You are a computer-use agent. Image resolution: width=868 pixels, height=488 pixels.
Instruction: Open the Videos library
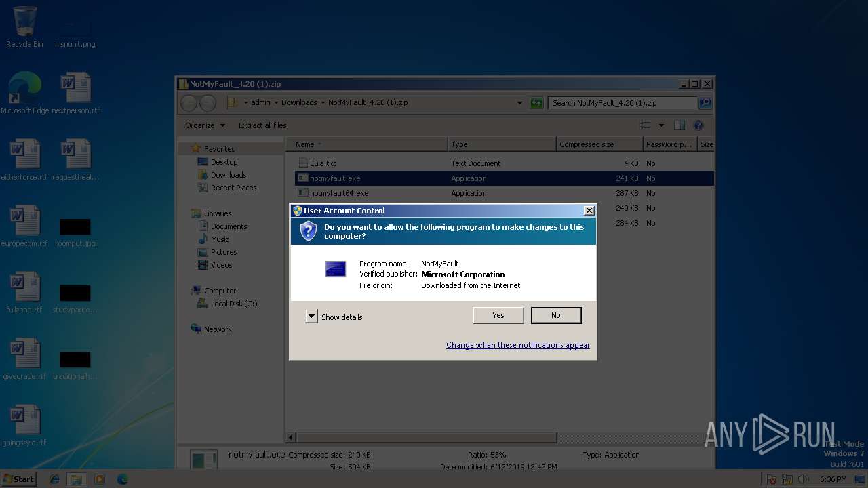coord(221,265)
